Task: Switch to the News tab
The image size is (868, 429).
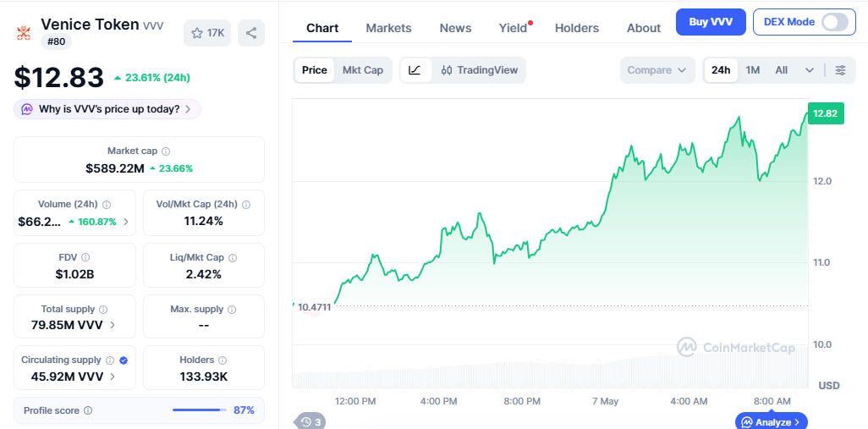Action: coord(456,28)
